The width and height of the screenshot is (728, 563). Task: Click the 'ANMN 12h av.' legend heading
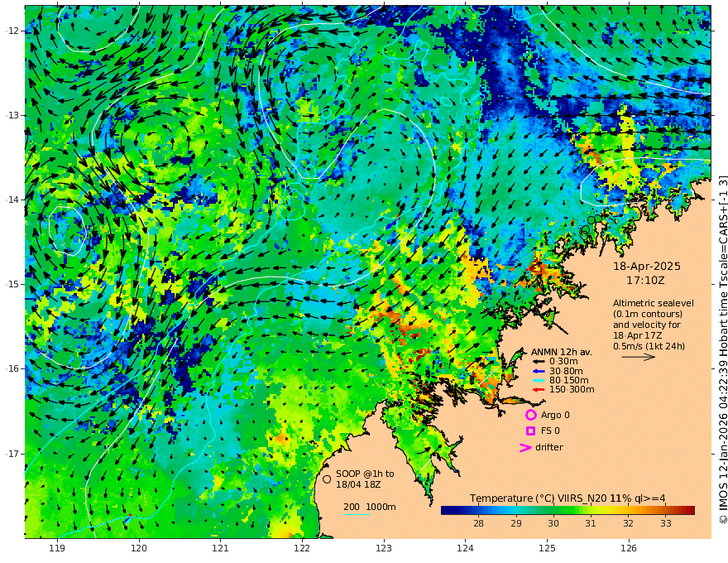[562, 352]
